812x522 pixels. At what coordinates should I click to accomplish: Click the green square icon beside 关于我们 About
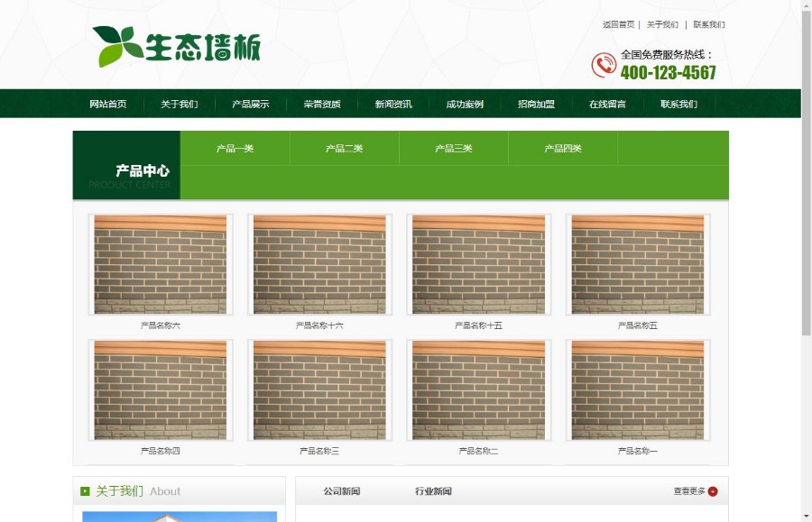85,491
